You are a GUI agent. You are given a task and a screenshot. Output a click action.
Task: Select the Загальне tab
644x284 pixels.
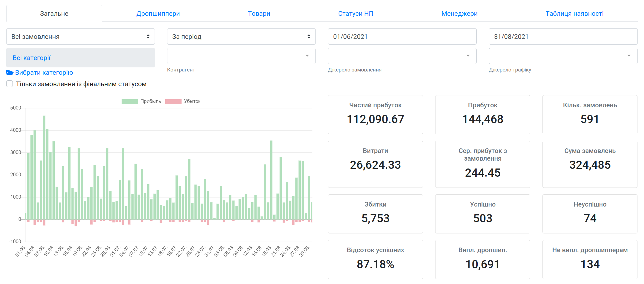(x=54, y=14)
